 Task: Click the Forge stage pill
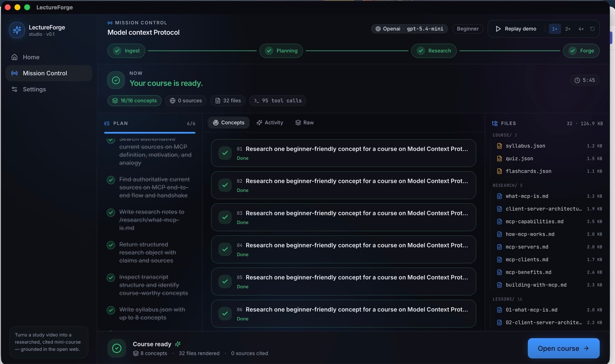[581, 51]
